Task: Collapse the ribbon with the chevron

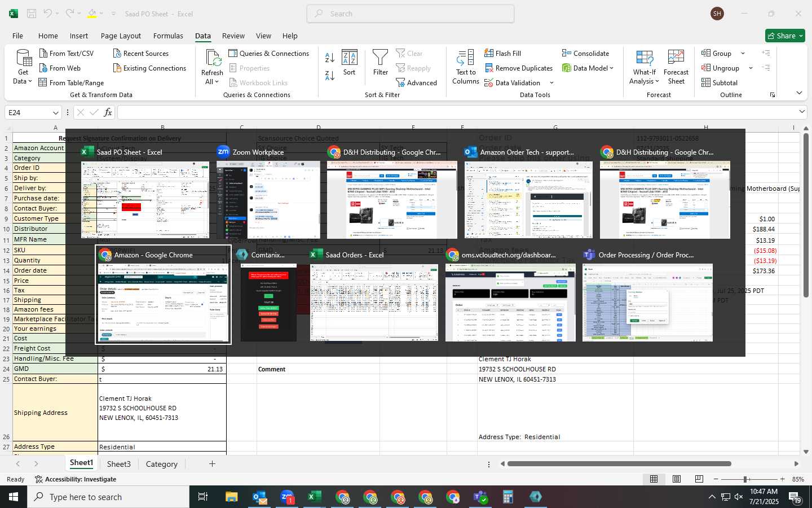Action: [799, 93]
